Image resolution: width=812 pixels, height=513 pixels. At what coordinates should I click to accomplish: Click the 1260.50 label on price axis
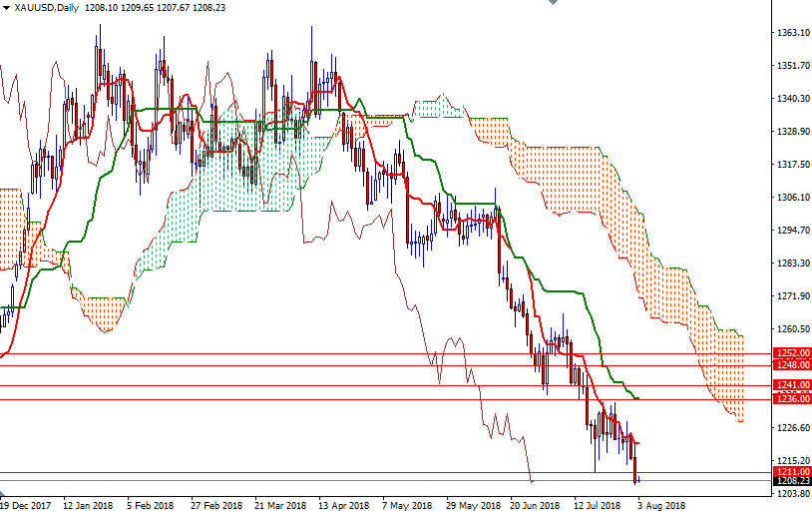click(x=791, y=329)
